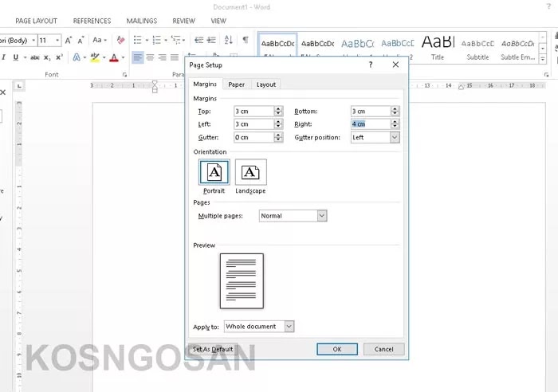558x392 pixels.
Task: Click the Clear Formatting eraser icon
Action: point(120,40)
